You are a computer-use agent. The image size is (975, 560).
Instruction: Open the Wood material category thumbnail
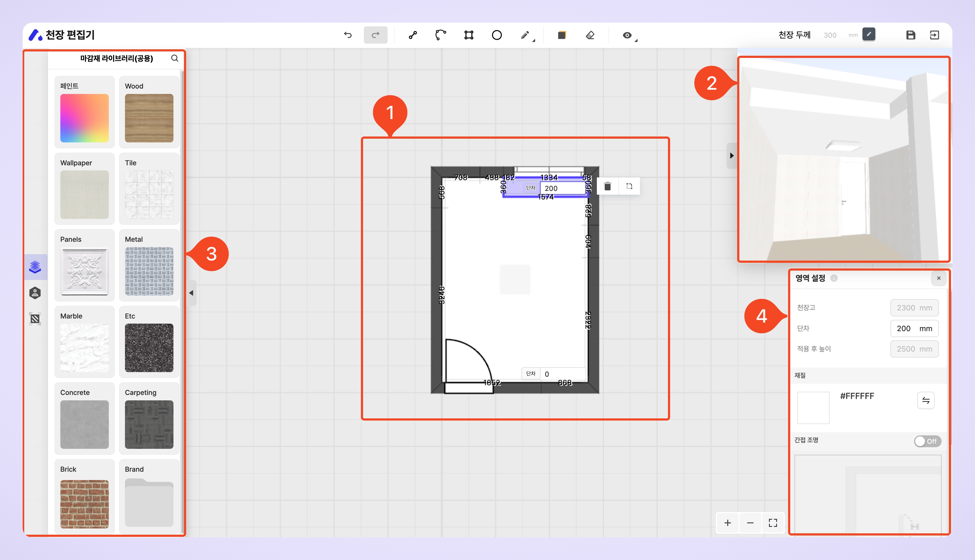coord(149,118)
